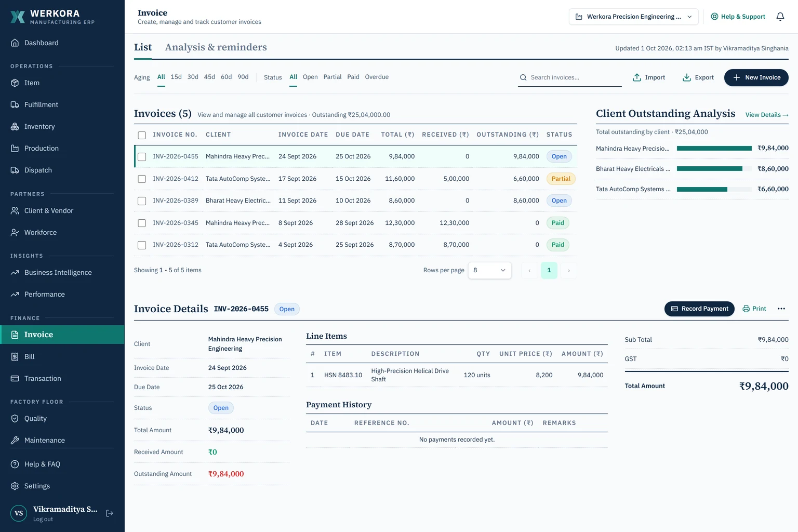798x532 pixels.
Task: Click the Item cube icon in sidebar
Action: [15, 83]
